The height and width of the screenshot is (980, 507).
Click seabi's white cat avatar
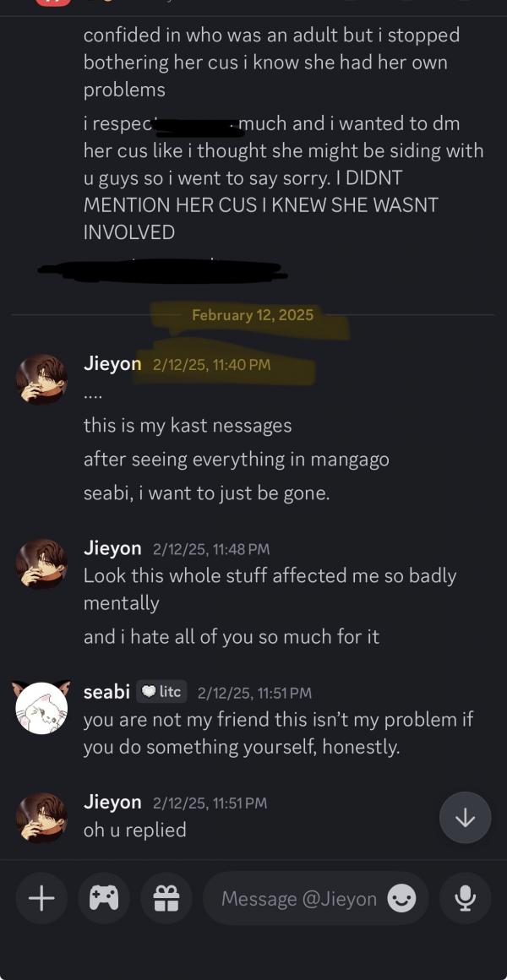[x=41, y=707]
